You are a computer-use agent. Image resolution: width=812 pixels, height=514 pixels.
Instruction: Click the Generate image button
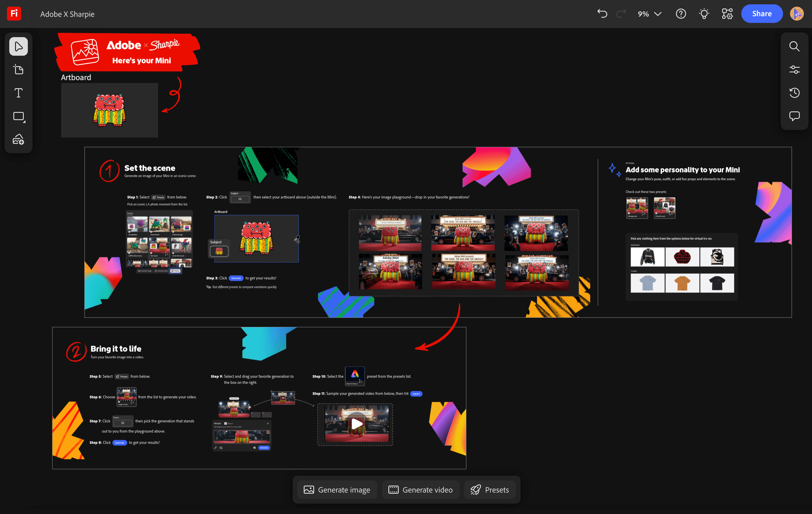click(337, 490)
